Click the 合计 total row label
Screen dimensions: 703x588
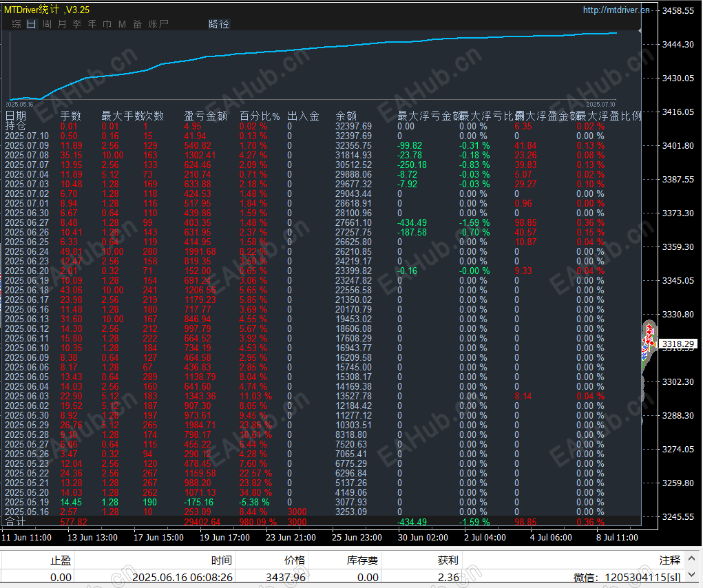[x=15, y=522]
